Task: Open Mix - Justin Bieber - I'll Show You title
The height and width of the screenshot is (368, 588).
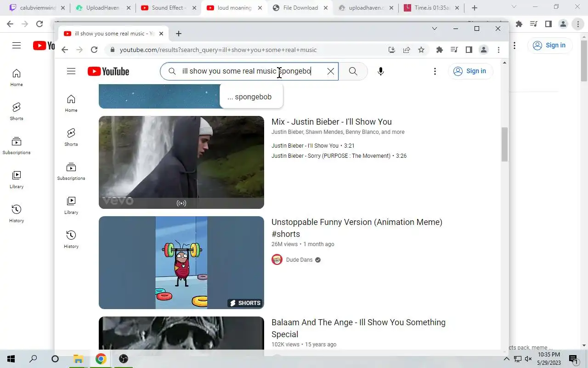Action: [x=332, y=122]
